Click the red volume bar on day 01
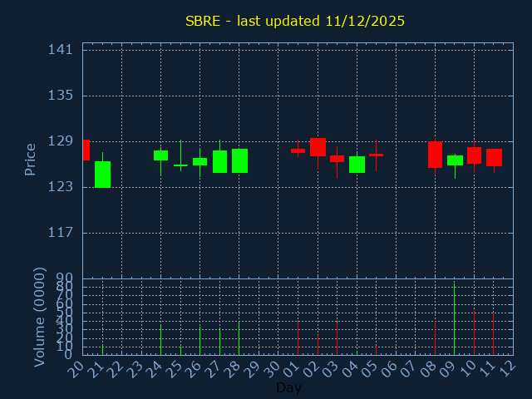Image resolution: width=532 pixels, height=399 pixels. 298,338
